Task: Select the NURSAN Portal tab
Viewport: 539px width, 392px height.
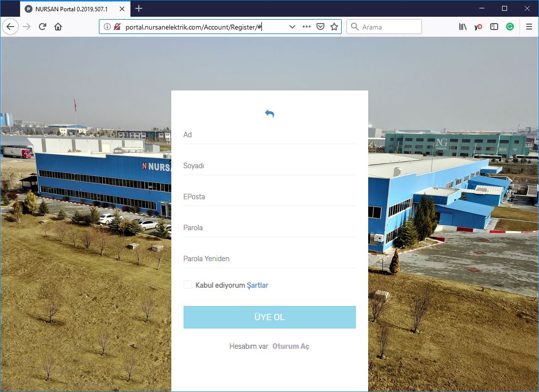Action: coord(71,9)
